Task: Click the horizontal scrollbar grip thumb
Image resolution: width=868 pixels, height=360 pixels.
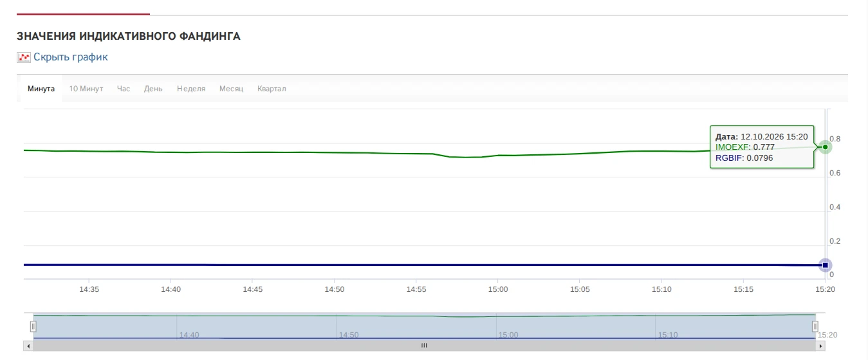Action: pyautogui.click(x=424, y=346)
